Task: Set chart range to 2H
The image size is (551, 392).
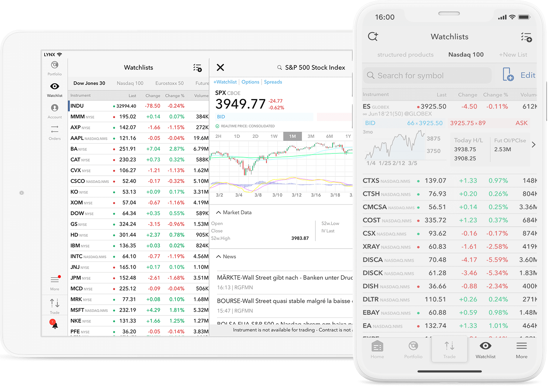Action: 218,136
